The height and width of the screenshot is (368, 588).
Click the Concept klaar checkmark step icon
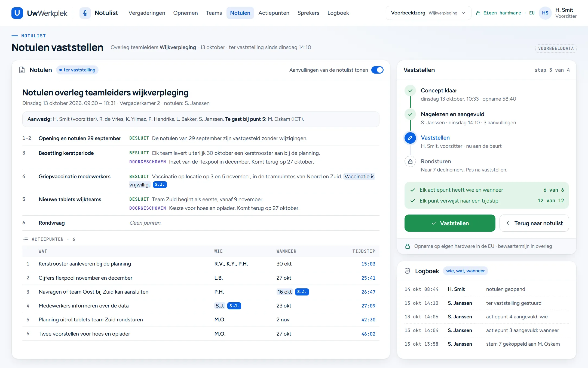coord(410,91)
